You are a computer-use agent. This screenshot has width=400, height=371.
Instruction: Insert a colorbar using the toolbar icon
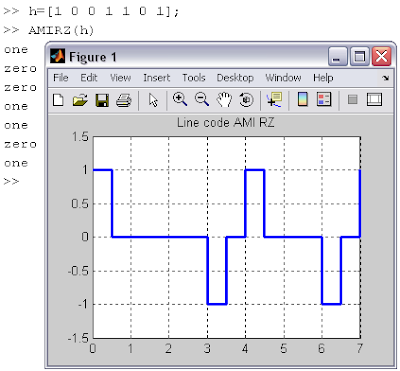302,99
